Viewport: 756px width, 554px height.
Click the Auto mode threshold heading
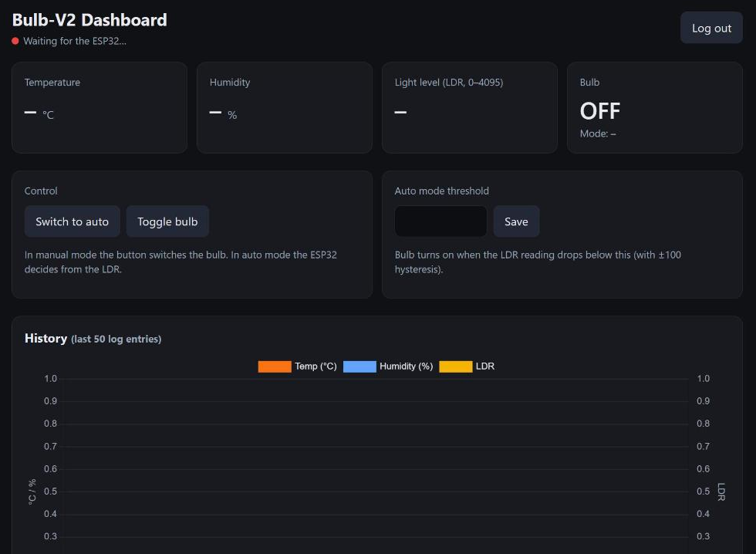click(441, 191)
